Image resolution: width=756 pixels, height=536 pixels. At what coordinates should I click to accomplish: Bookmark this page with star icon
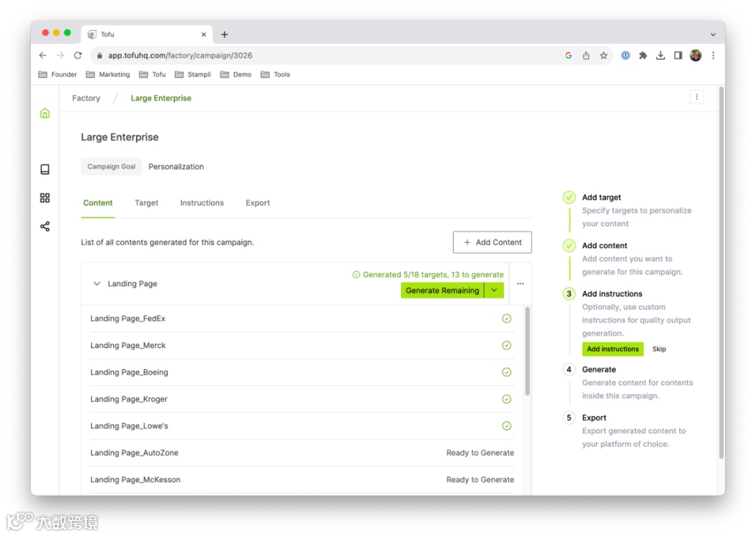pyautogui.click(x=603, y=55)
